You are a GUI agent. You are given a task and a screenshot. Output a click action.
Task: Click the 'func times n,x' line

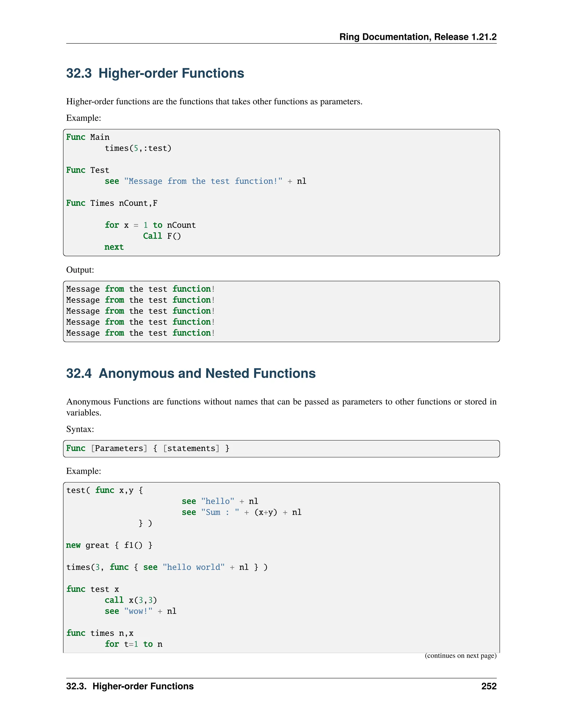click(x=100, y=633)
